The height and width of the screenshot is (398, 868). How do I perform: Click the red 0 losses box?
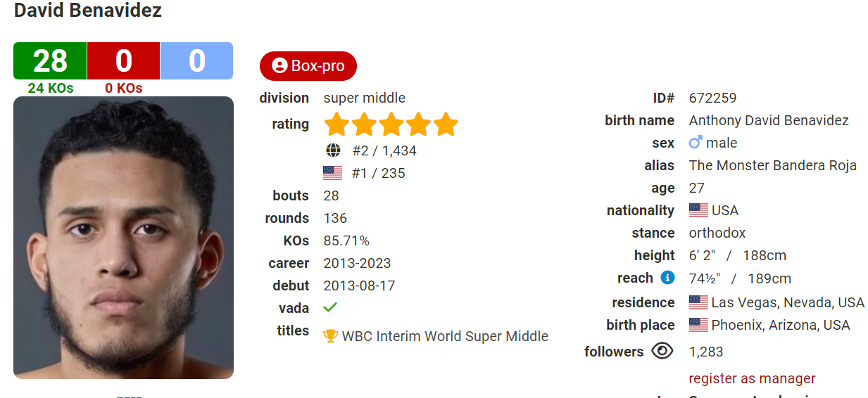(x=124, y=60)
